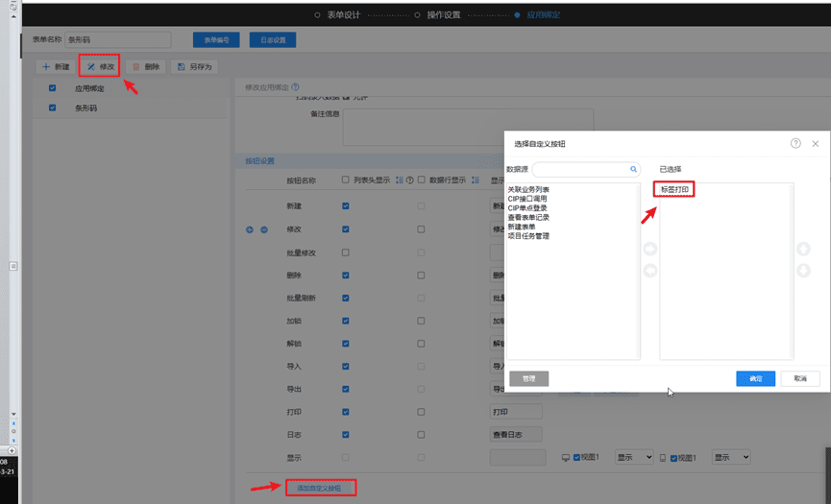This screenshot has height=504, width=831.
Task: Click the move-down arrow beside the 已选择 list
Action: click(x=803, y=271)
